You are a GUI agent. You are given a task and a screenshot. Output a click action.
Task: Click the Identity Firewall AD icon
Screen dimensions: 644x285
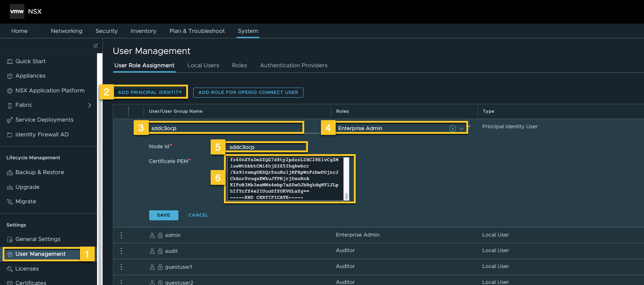[10, 135]
